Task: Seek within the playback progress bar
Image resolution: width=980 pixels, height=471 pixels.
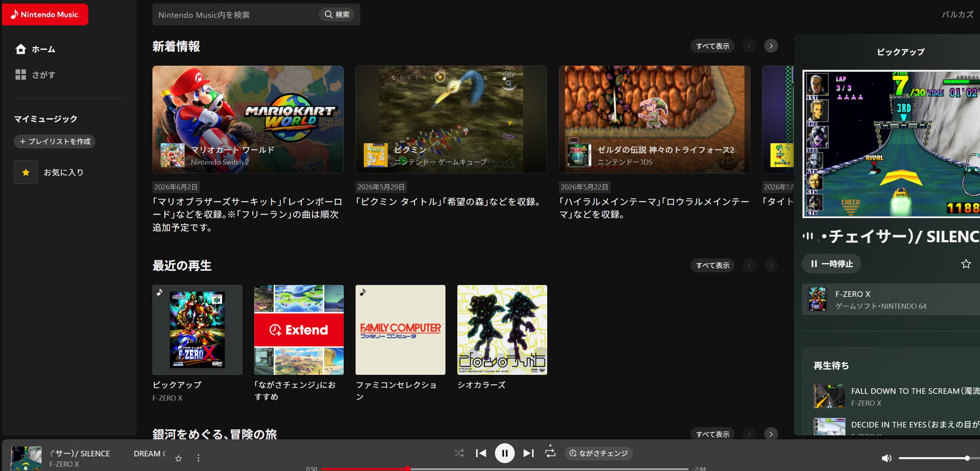Action: [505, 469]
